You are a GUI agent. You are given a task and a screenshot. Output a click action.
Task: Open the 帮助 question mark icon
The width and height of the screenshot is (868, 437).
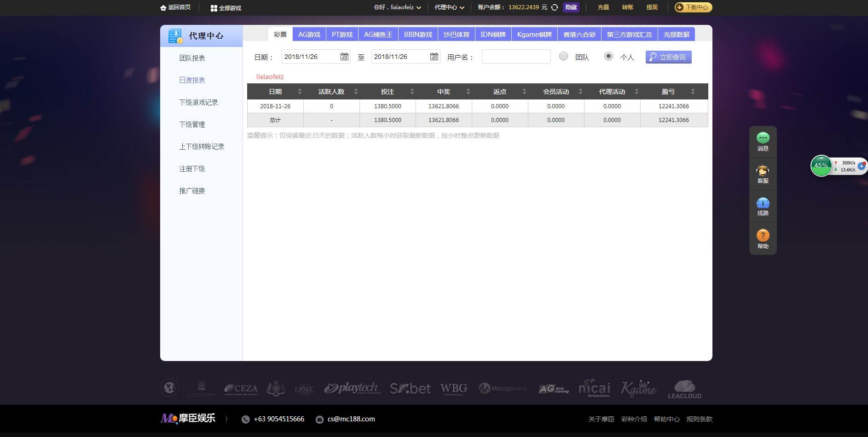point(763,235)
